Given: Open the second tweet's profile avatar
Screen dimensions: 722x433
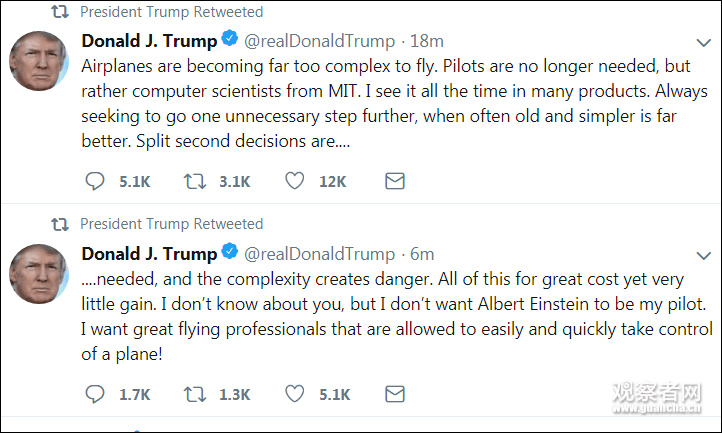Looking at the screenshot, I should [38, 273].
